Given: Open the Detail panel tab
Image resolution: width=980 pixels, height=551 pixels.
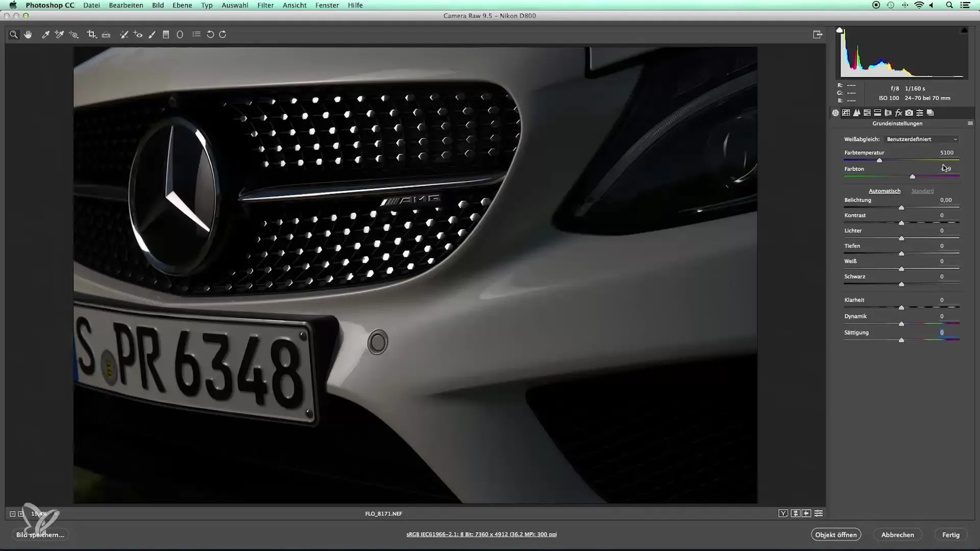Looking at the screenshot, I should point(856,113).
